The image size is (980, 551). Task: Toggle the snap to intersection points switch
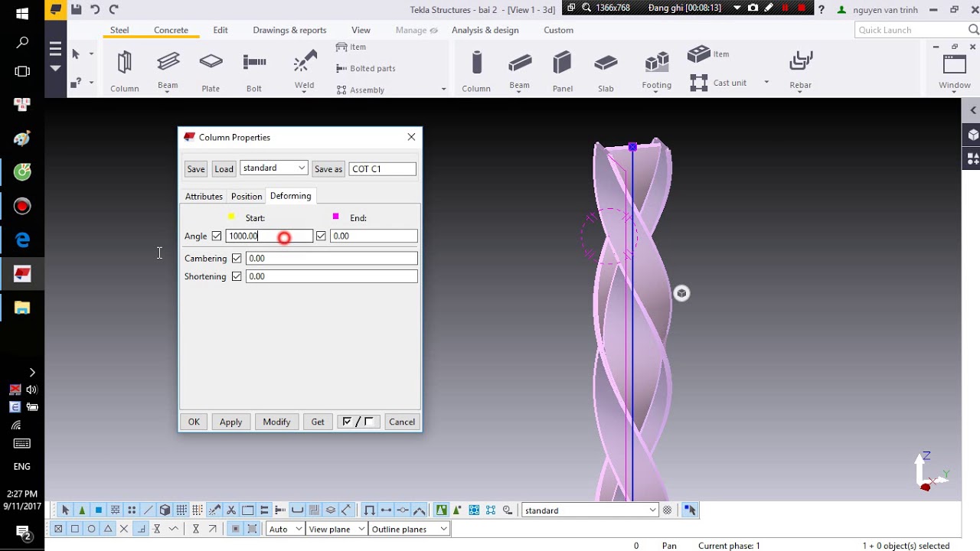124,529
